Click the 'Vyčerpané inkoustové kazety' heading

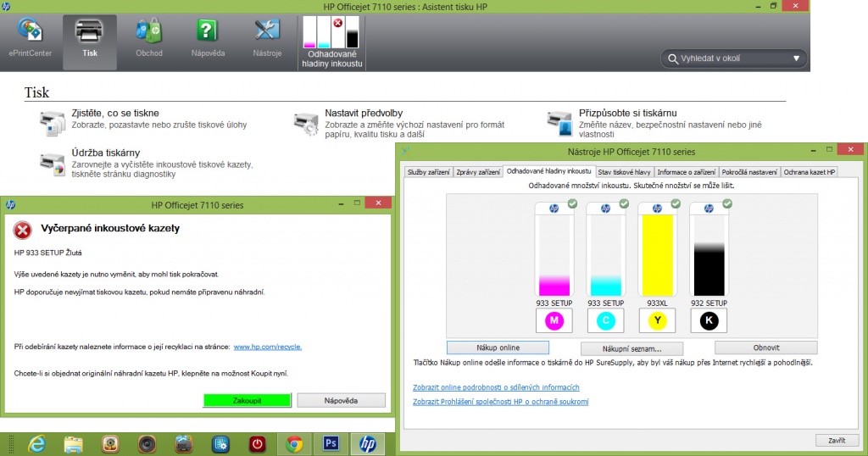pos(110,228)
